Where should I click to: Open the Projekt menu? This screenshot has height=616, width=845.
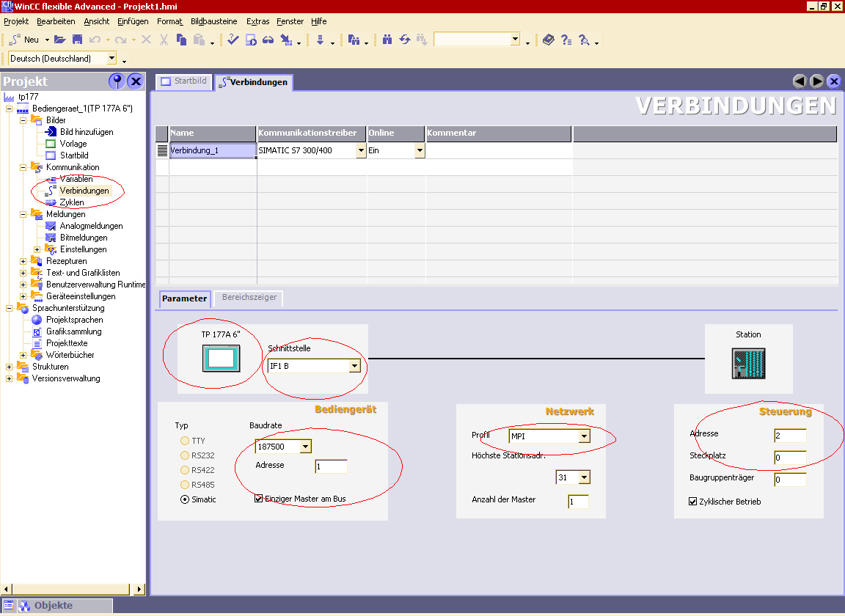pos(16,21)
